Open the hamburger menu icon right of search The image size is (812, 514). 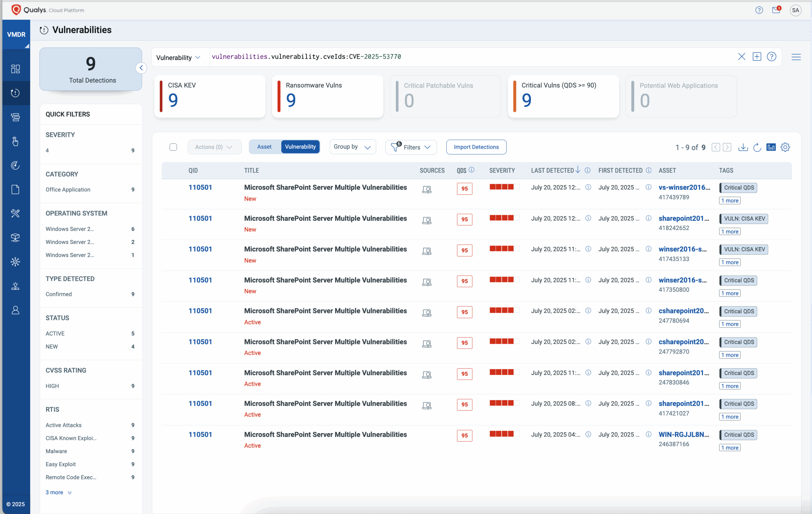click(796, 57)
